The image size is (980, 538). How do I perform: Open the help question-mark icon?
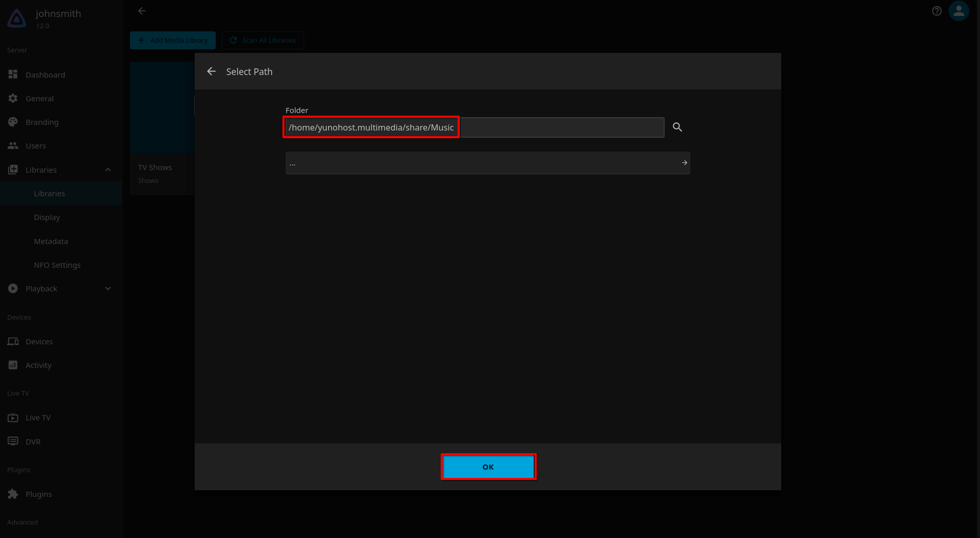click(x=937, y=11)
